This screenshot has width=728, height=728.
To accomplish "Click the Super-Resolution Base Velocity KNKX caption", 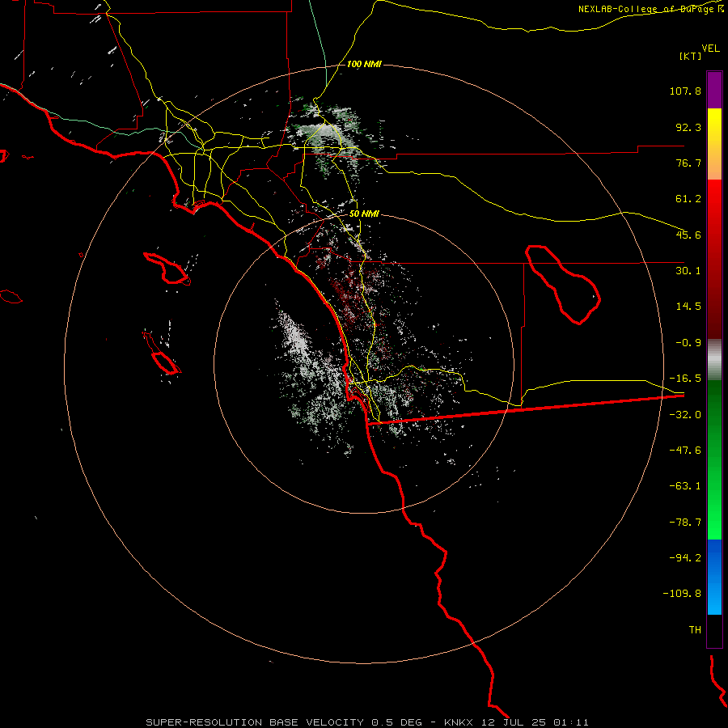I will 367,722.
